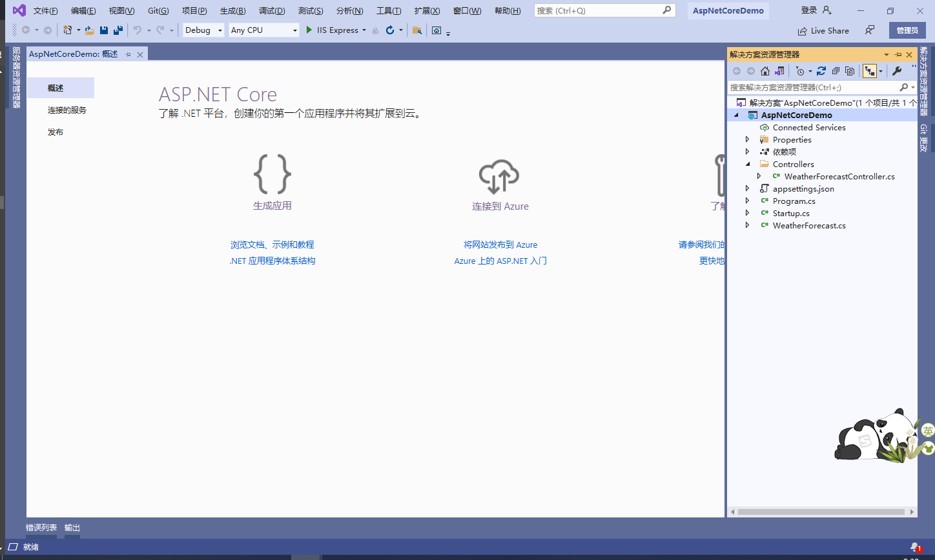
Task: Collapse All nodes in Solution Explorer
Action: tap(836, 71)
